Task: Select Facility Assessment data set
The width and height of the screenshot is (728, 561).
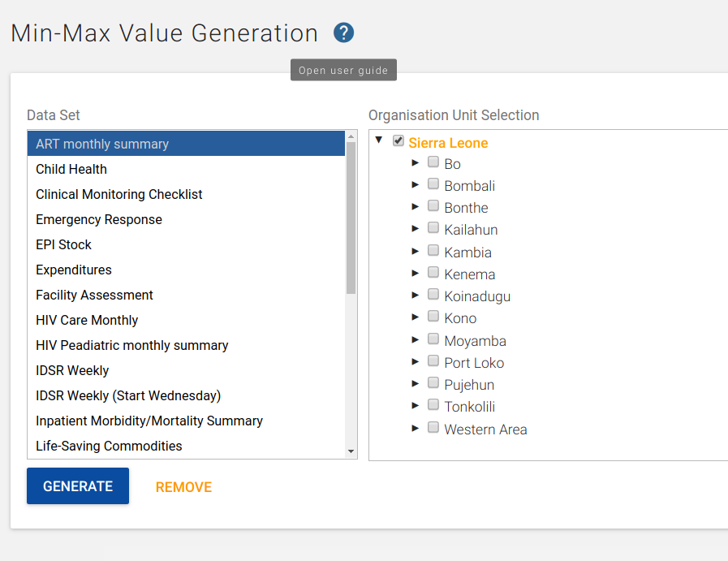Action: pyautogui.click(x=186, y=295)
